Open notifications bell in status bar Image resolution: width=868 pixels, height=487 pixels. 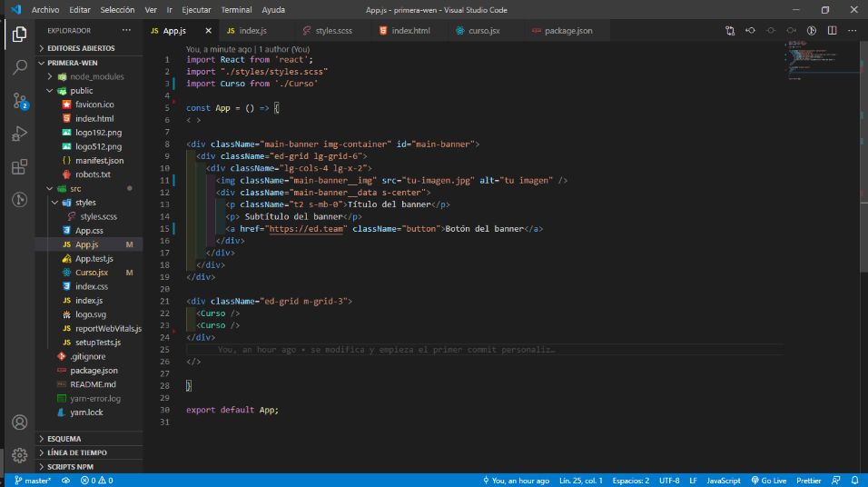tap(854, 481)
